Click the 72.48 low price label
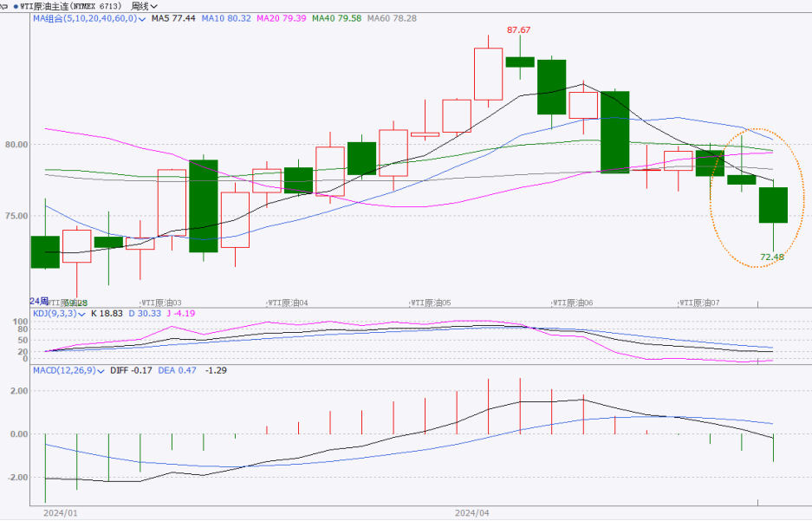This screenshot has width=812, height=521. pyautogui.click(x=771, y=257)
